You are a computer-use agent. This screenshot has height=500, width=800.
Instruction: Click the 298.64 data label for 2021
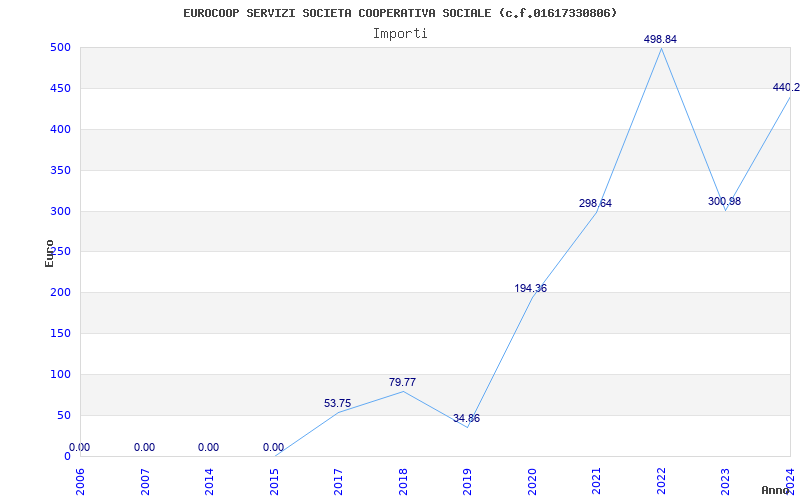[x=595, y=204]
